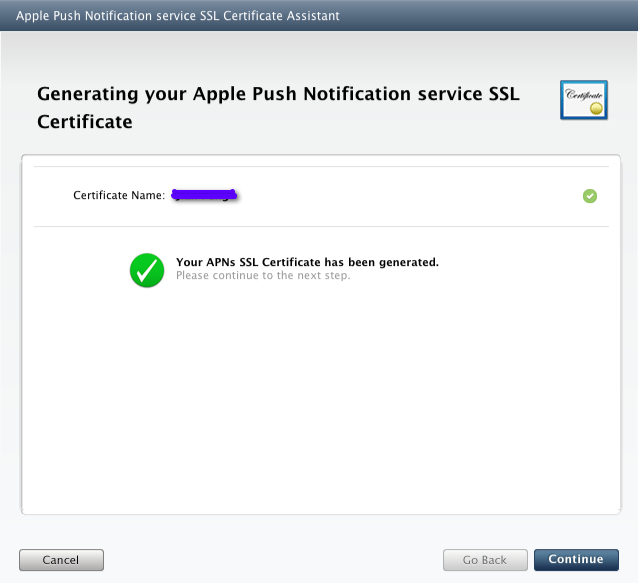Click the "APNs SSL Certificate has been generated" message
Image resolution: width=638 pixels, height=583 pixels.
[x=307, y=262]
